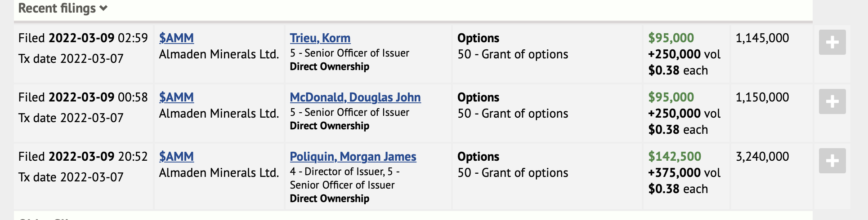Open $AMM ticker link in Trieu, Korm row
The image size is (868, 220).
[x=176, y=38]
